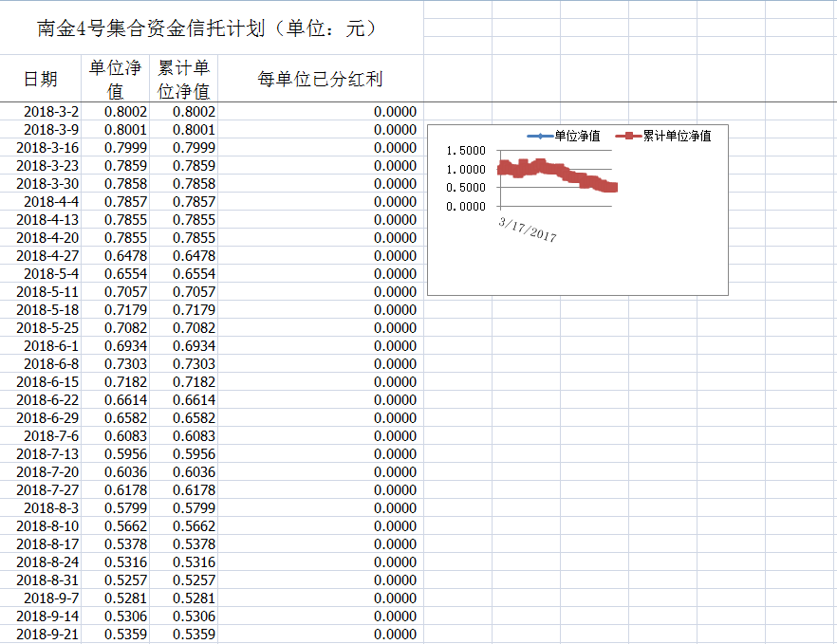Click the red data series in chart
Image resolution: width=837 pixels, height=644 pixels.
[557, 172]
